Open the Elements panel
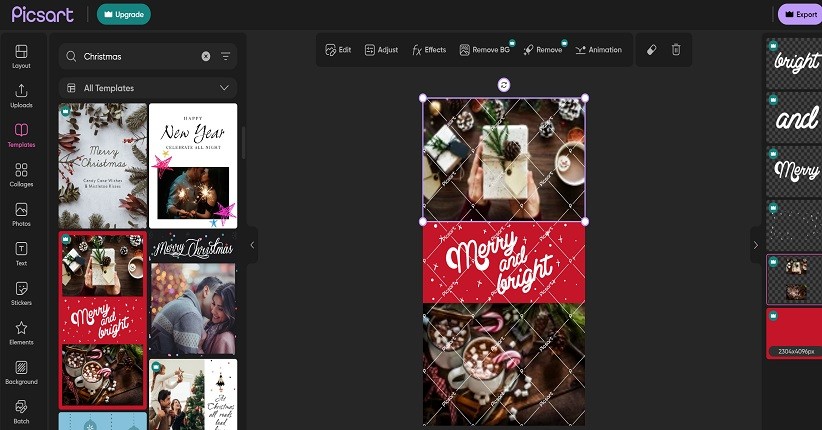Viewport: 822px width, 430px height. tap(21, 333)
